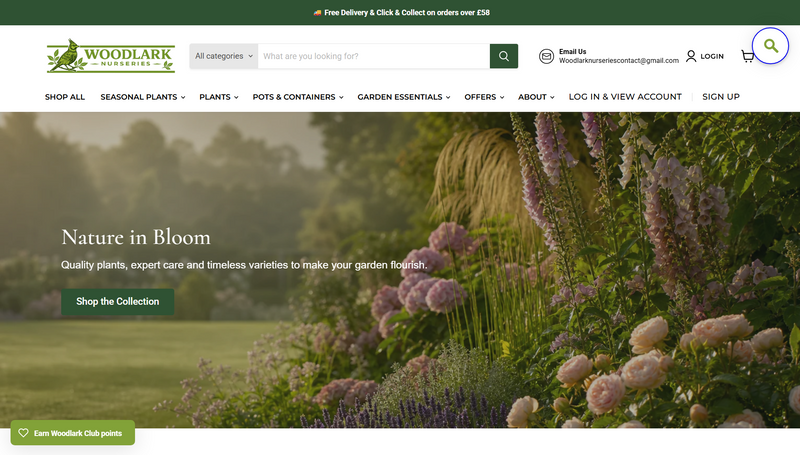800x455 pixels.
Task: Click the 'Quality plants, expert care' tagline text
Action: [244, 265]
